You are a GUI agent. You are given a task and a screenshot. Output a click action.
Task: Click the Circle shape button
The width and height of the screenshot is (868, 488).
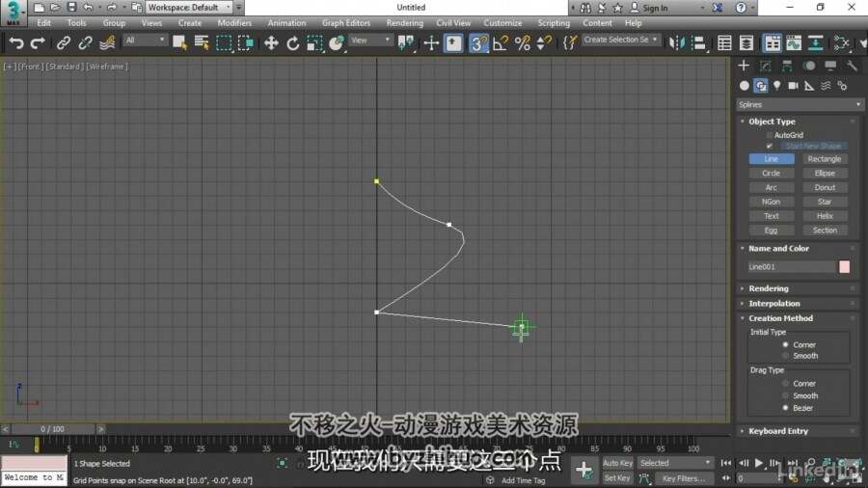(x=772, y=174)
